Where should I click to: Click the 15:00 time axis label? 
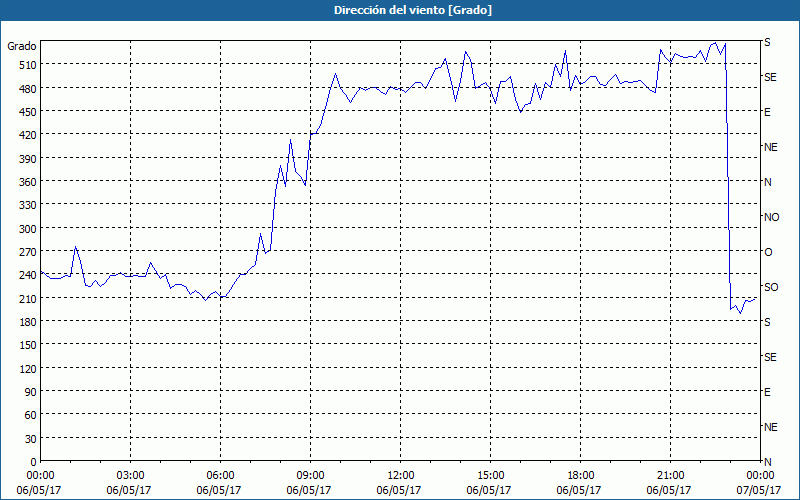[x=490, y=476]
